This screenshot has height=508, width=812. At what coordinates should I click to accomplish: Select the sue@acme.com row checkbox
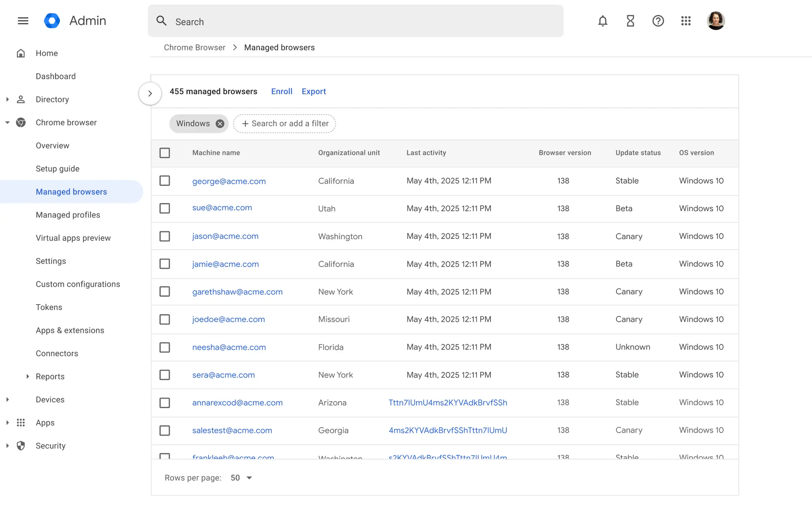165,209
